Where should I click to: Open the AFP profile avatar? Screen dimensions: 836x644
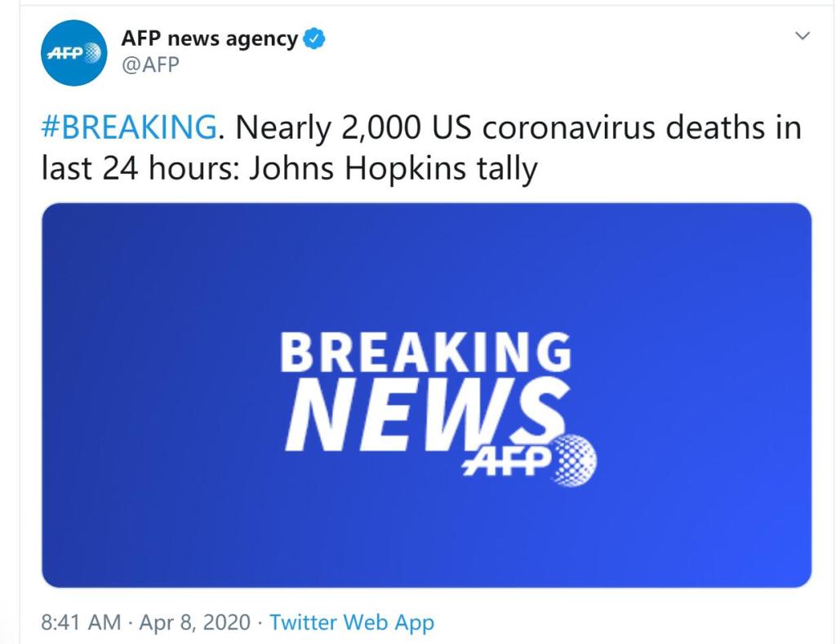pyautogui.click(x=73, y=52)
